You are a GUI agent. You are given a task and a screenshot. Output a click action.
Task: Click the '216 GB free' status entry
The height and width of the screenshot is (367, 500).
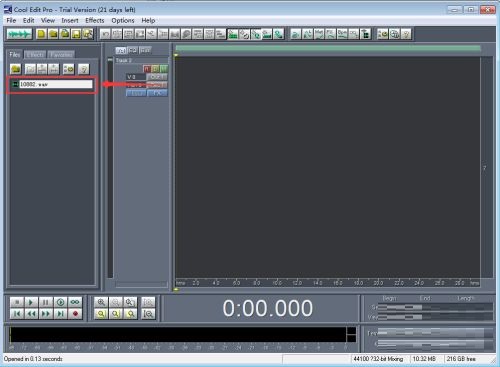(461, 359)
